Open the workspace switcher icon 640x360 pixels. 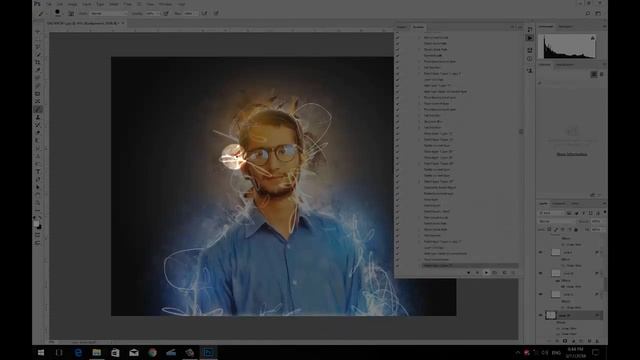(x=598, y=13)
